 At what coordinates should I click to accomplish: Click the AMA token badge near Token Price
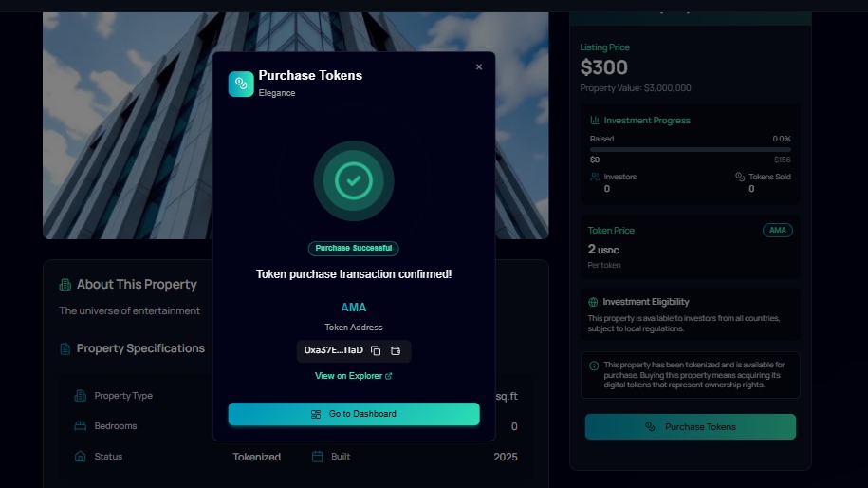pyautogui.click(x=777, y=231)
